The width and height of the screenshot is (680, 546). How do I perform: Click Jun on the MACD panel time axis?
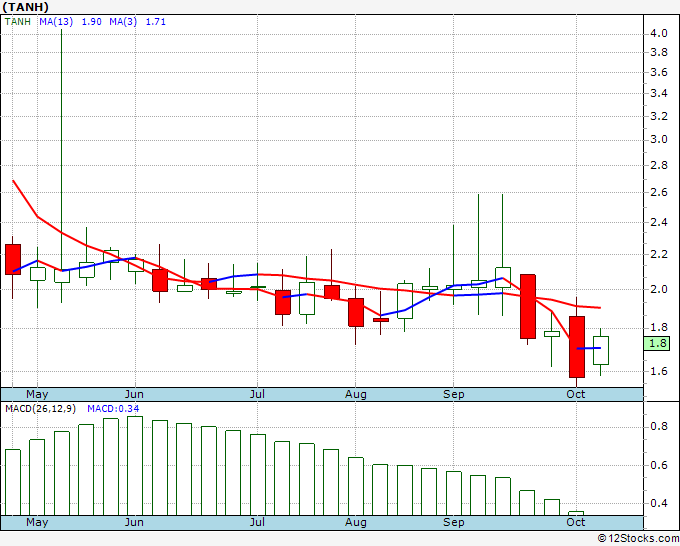click(x=134, y=522)
